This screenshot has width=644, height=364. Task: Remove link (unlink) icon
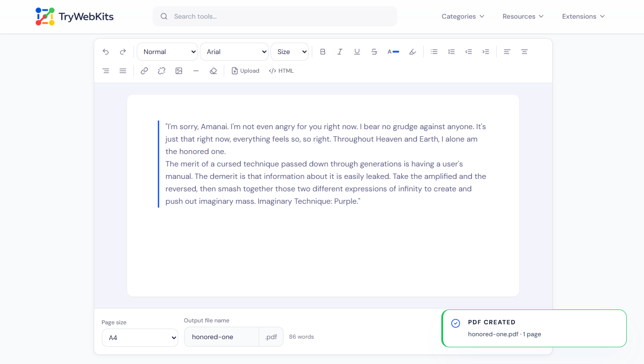click(162, 71)
